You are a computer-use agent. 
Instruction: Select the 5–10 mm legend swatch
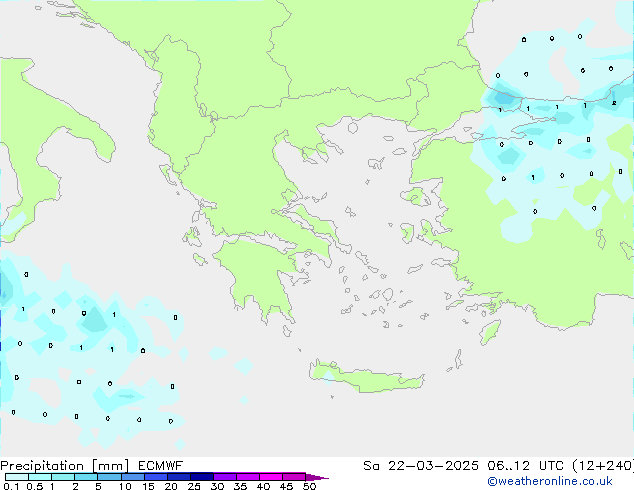click(109, 477)
